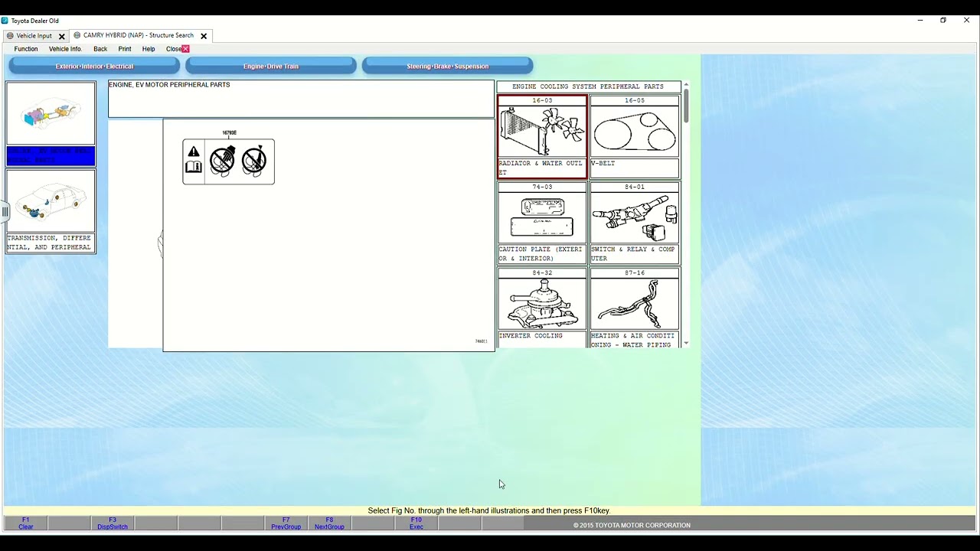Click the red Close X icon in menu bar
The image size is (980, 551).
[x=185, y=49]
